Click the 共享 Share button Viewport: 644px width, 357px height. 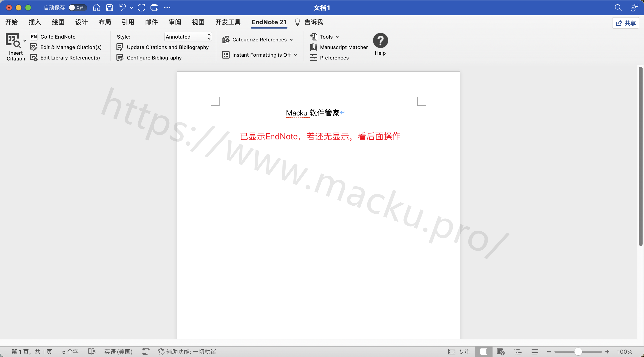[x=625, y=23]
